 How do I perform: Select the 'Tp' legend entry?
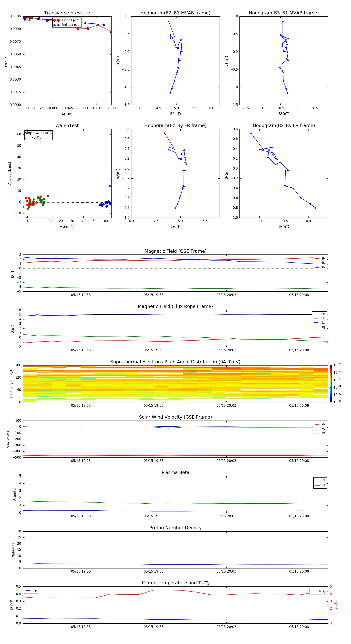click(31, 591)
